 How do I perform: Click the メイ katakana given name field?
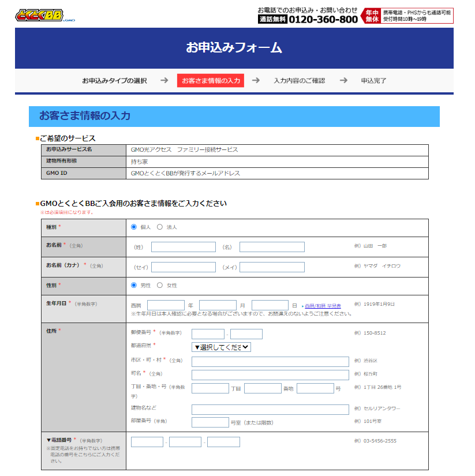(x=272, y=267)
